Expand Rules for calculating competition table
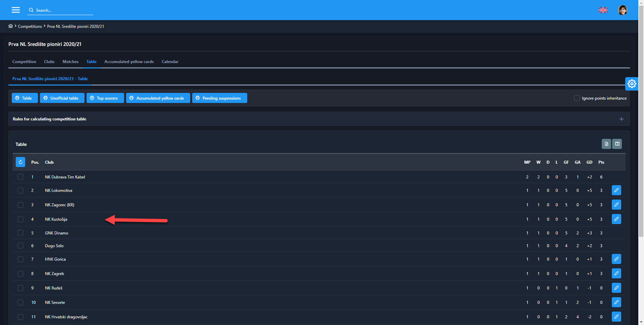Screen dimensions: 644x325 [621, 119]
